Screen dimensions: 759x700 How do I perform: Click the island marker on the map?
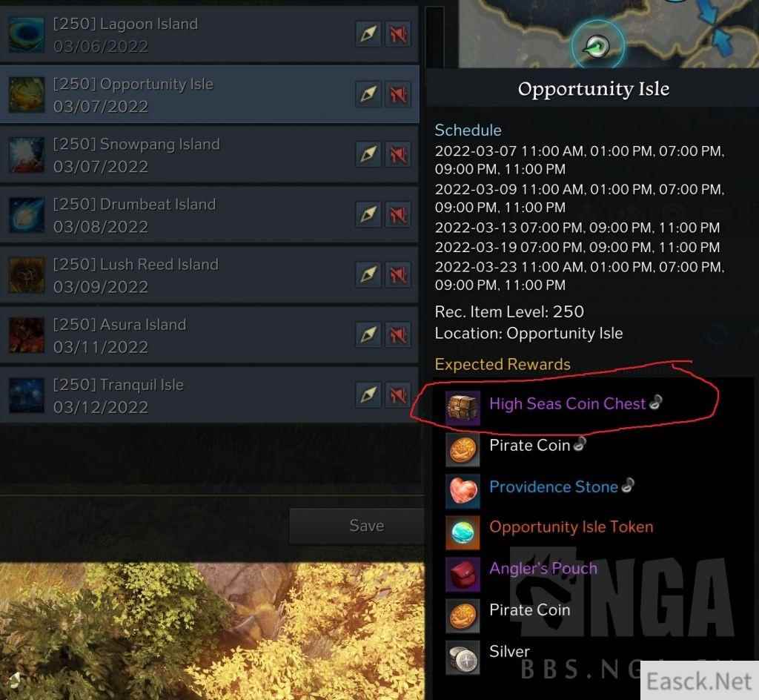coord(597,46)
